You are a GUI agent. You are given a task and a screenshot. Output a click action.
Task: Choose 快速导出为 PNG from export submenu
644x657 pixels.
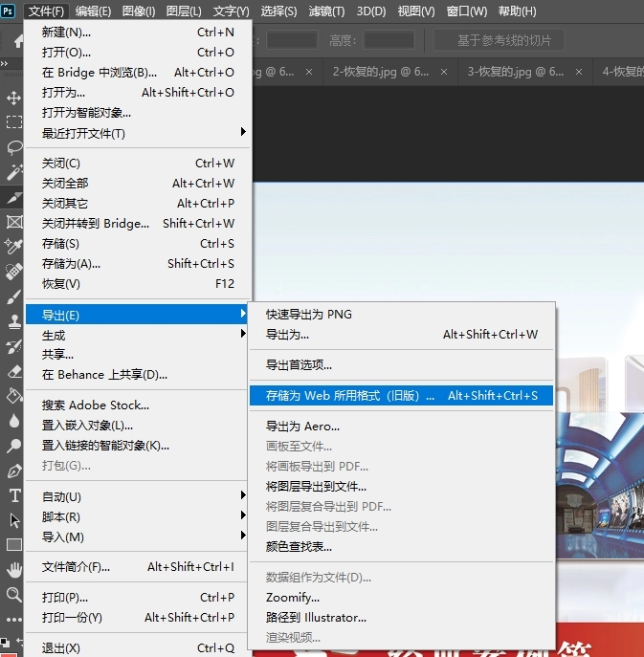coord(309,315)
